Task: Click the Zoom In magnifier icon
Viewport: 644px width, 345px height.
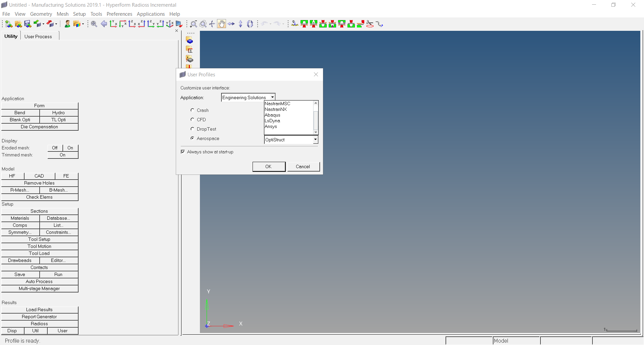Action: 194,24
